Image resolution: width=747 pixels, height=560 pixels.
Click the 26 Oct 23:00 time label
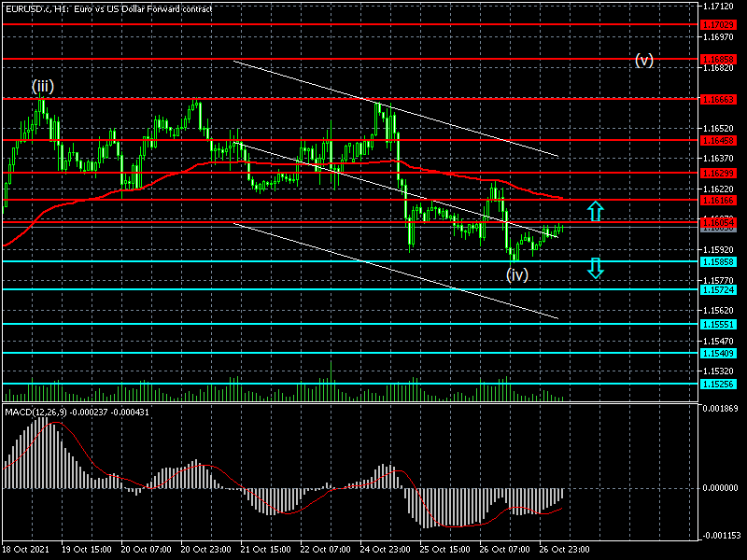pyautogui.click(x=565, y=550)
